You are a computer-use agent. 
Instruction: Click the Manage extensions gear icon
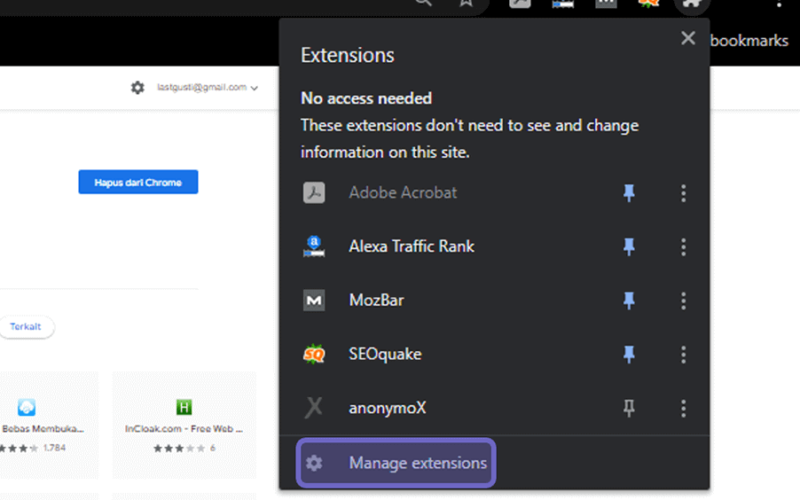click(x=314, y=463)
